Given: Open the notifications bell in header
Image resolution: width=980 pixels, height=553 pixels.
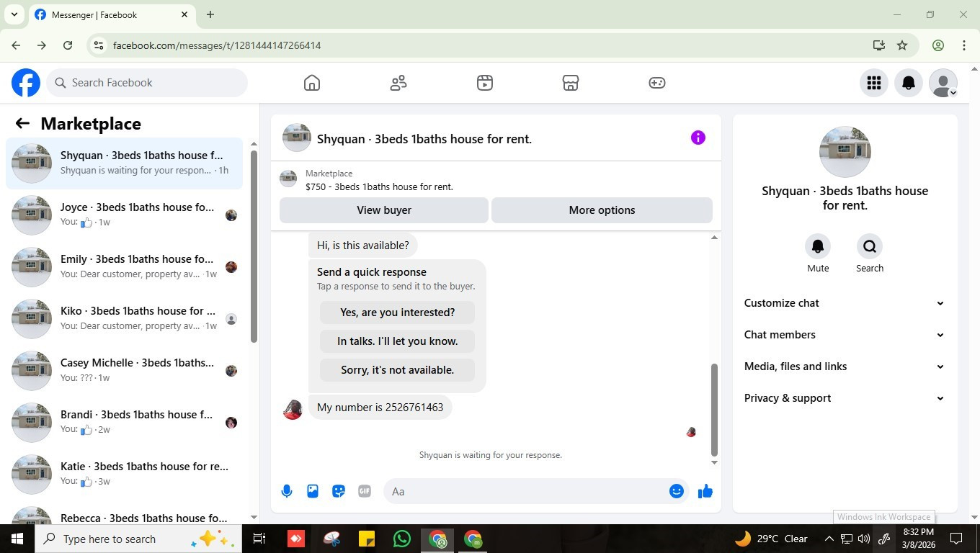Looking at the screenshot, I should [909, 83].
